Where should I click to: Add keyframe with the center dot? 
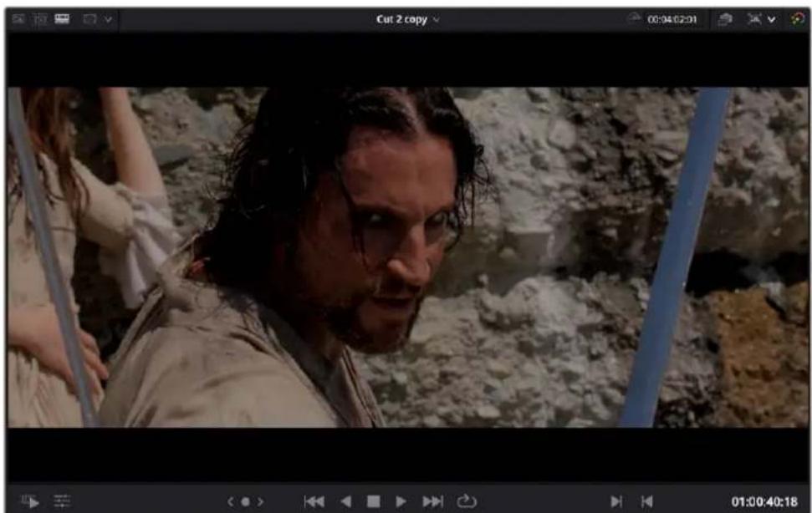246,501
